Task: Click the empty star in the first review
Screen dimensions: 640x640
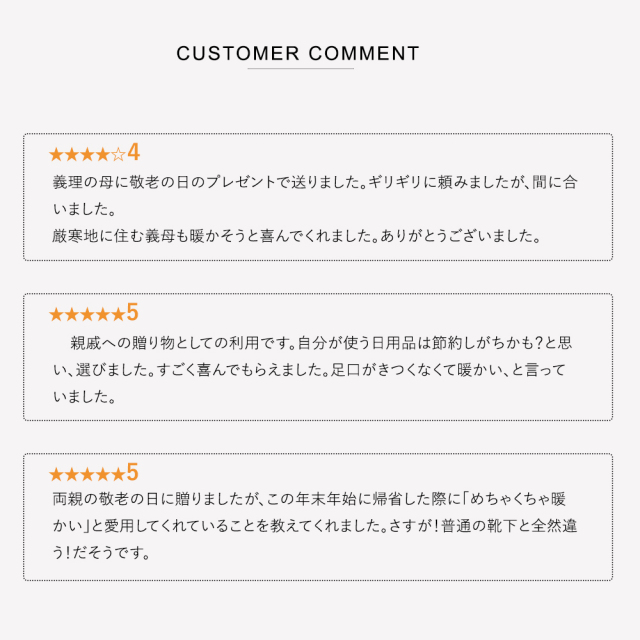Action: (x=118, y=155)
